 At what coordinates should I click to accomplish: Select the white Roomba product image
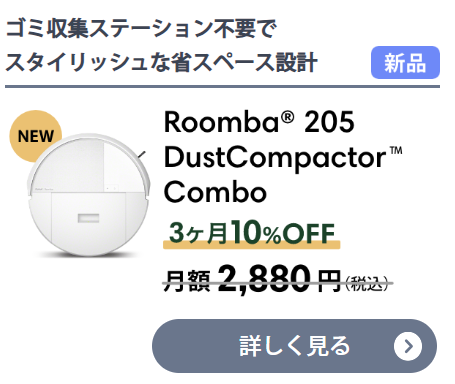click(88, 195)
